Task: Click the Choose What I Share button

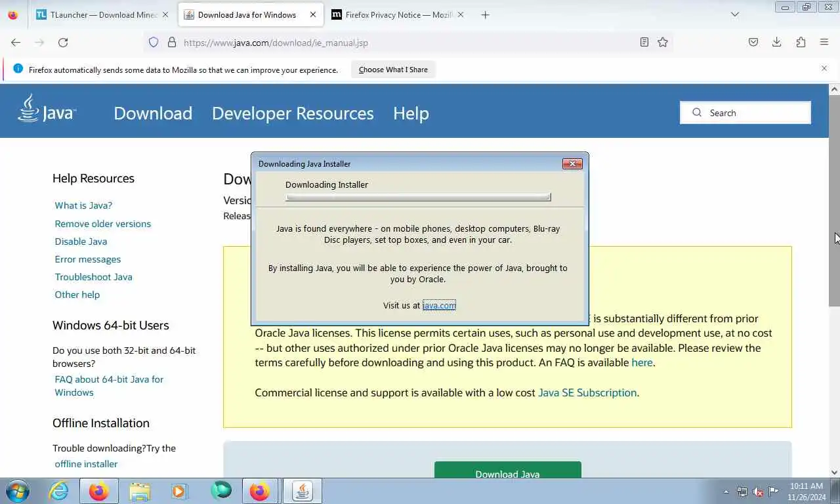Action: tap(393, 70)
